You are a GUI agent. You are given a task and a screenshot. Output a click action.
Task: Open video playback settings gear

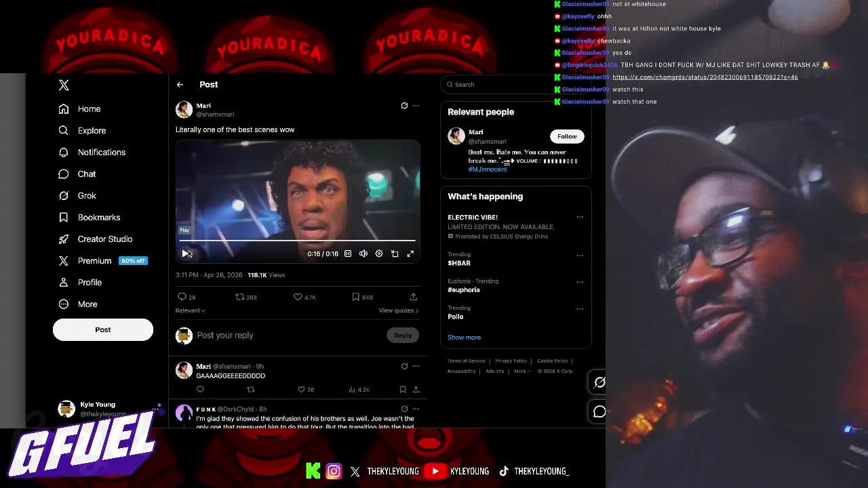click(x=379, y=253)
